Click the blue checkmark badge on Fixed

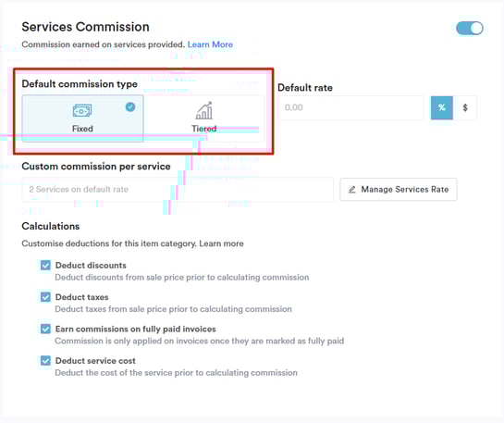click(130, 106)
